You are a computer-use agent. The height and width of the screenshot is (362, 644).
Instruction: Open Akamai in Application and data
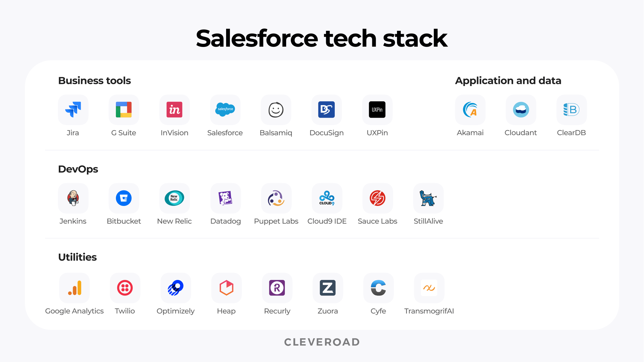pos(471,109)
